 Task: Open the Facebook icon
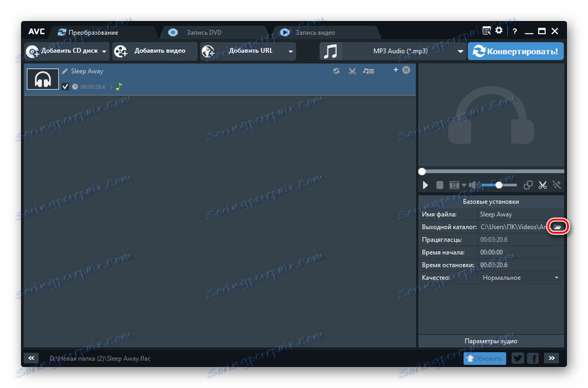coord(533,358)
